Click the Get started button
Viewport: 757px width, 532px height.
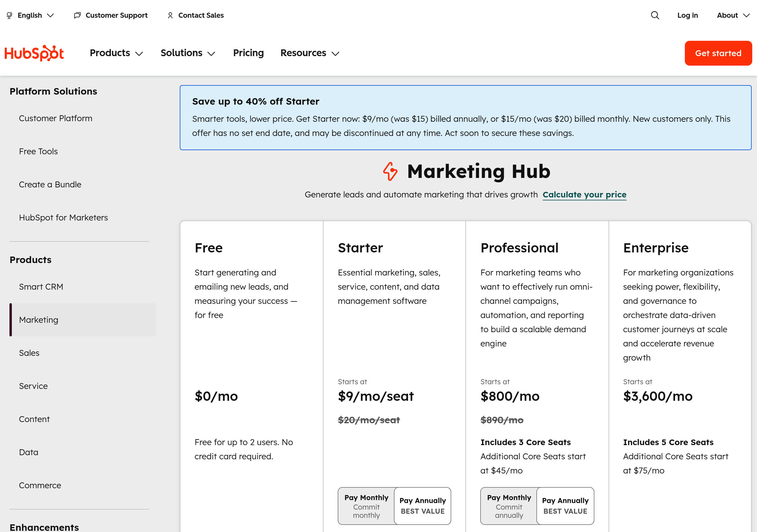718,53
